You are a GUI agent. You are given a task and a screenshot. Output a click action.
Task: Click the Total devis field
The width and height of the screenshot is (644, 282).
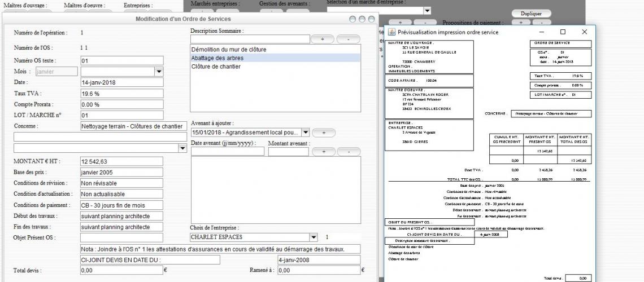(121, 271)
